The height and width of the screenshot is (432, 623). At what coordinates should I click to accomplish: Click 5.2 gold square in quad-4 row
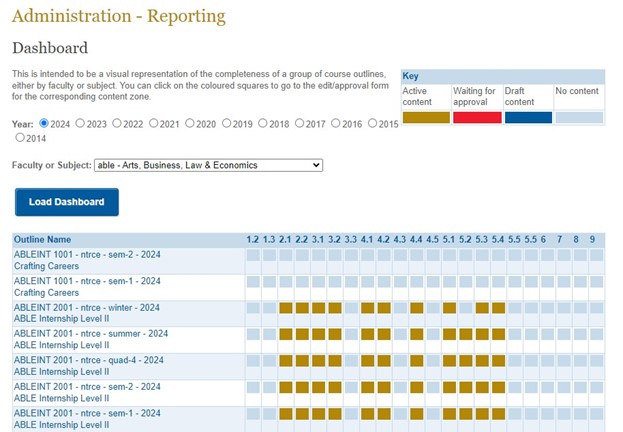coord(465,360)
